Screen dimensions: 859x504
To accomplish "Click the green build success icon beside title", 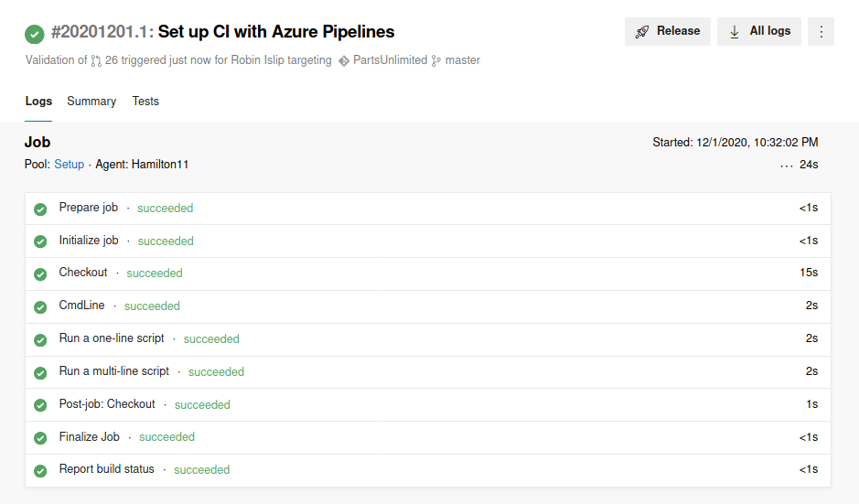I will click(x=35, y=33).
